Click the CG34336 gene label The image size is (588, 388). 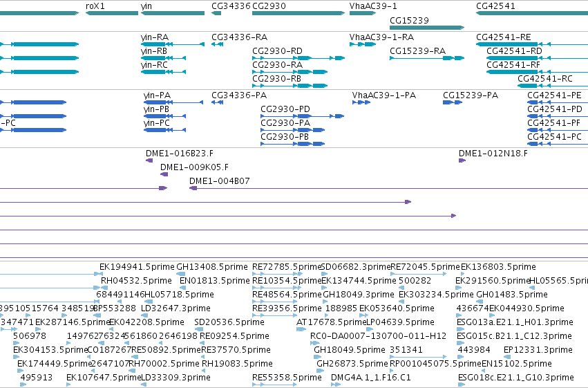[x=231, y=6]
